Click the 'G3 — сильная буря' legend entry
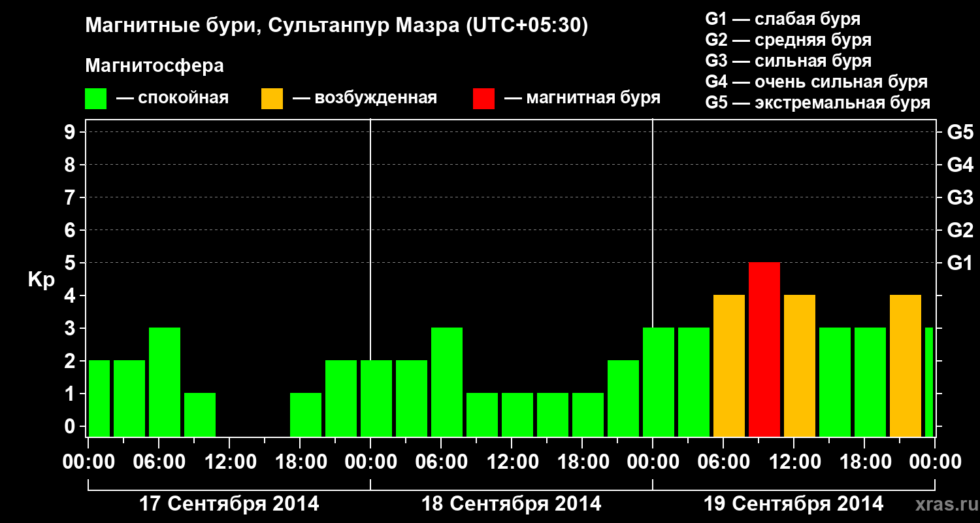This screenshot has height=523, width=980. pyautogui.click(x=788, y=61)
